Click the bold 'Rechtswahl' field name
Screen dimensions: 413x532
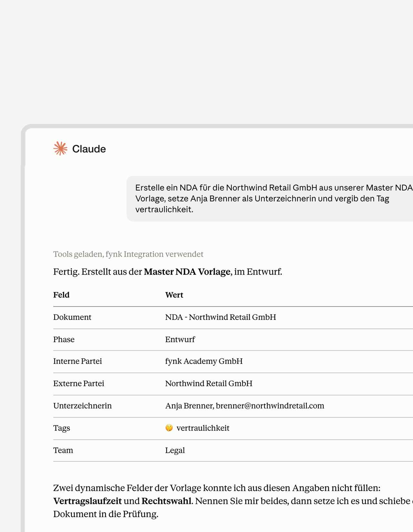coord(166,501)
